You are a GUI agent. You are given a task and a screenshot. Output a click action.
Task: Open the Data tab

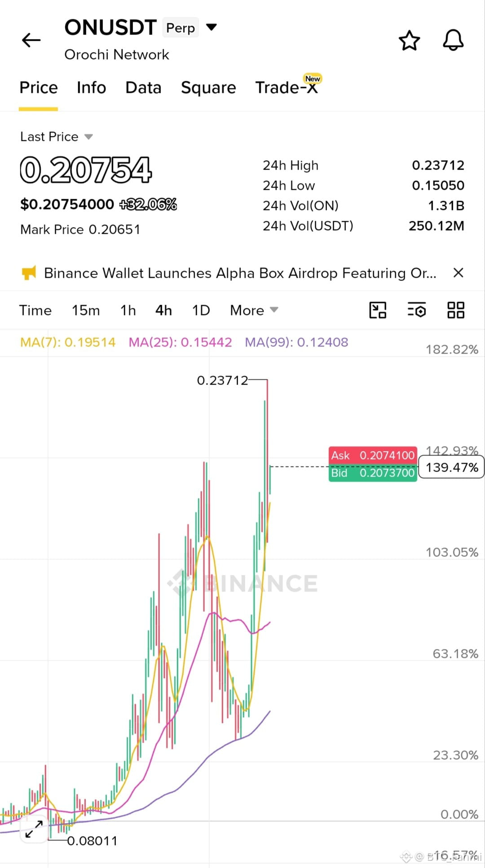tap(143, 88)
